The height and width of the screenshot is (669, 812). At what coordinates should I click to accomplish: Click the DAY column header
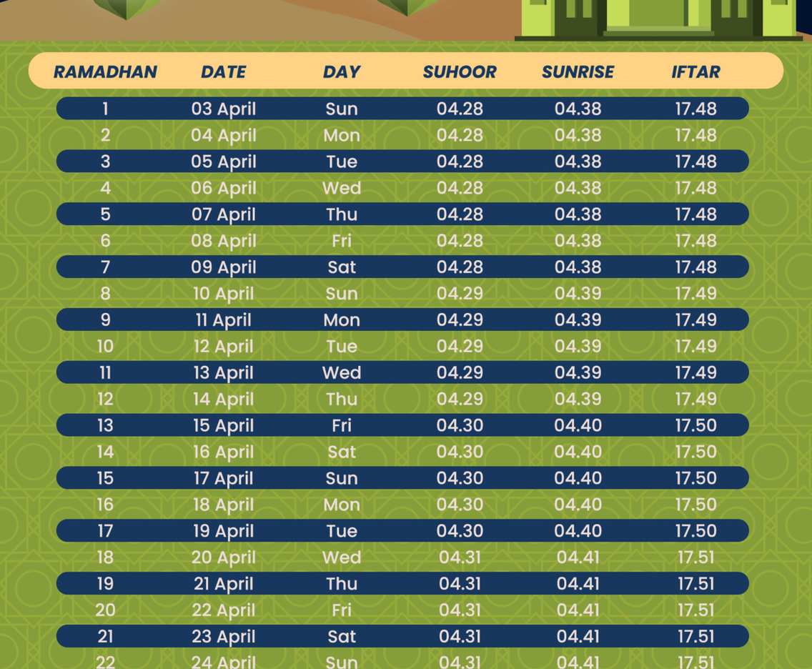coord(341,71)
